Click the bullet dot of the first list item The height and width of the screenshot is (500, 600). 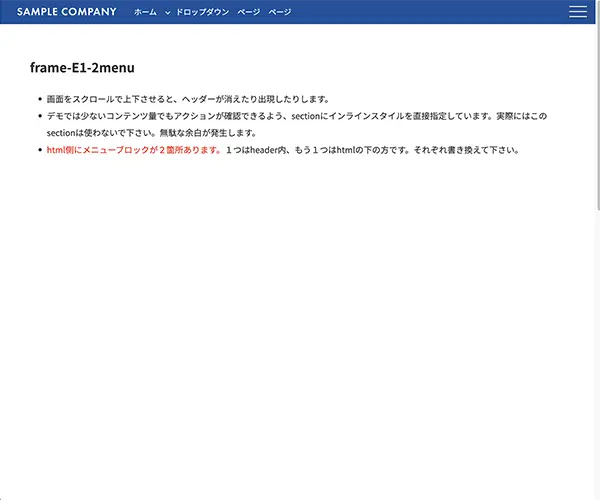(39, 99)
